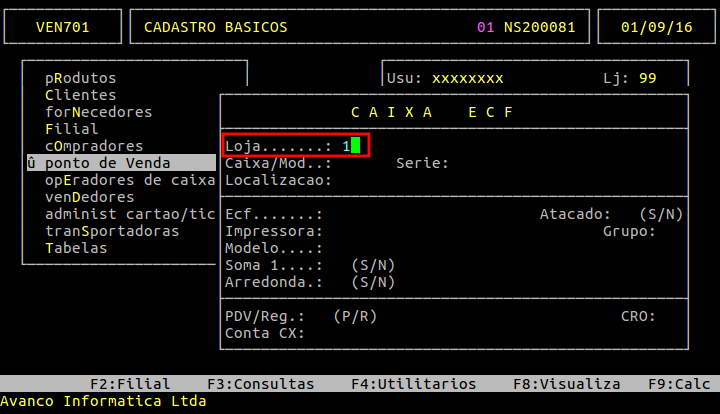This screenshot has width=720, height=414.
Task: Activate F2:Filial in bottom bar
Action: (130, 384)
